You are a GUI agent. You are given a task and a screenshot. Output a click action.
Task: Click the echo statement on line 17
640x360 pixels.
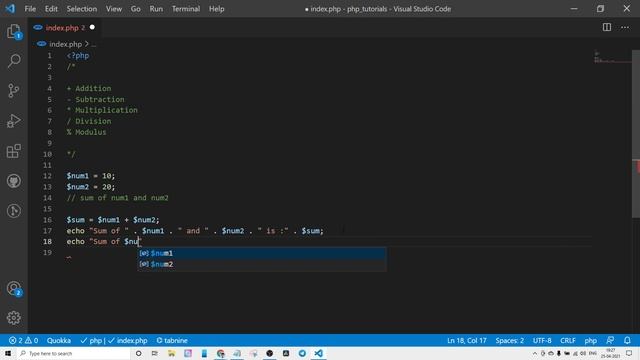(195, 231)
